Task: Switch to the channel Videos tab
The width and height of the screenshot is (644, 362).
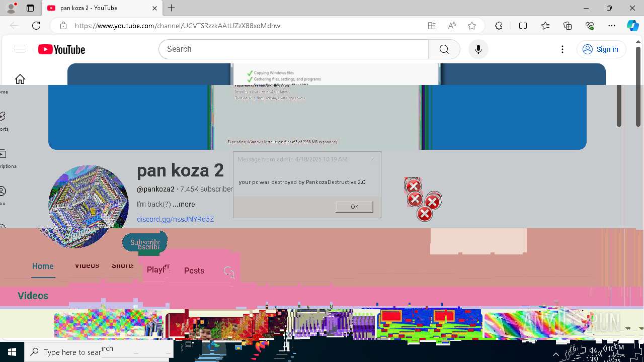Action: tap(87, 265)
